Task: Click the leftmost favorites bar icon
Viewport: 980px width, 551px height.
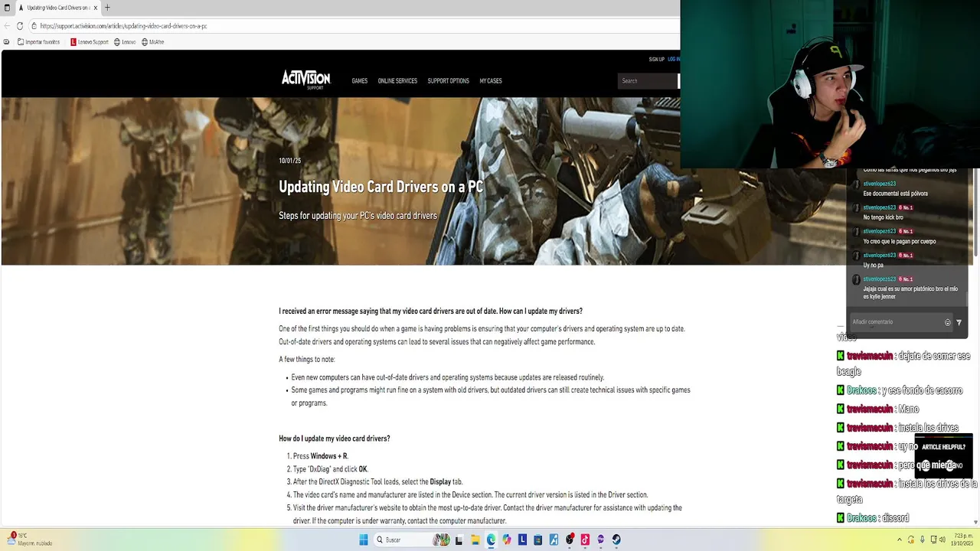Action: coord(7,42)
